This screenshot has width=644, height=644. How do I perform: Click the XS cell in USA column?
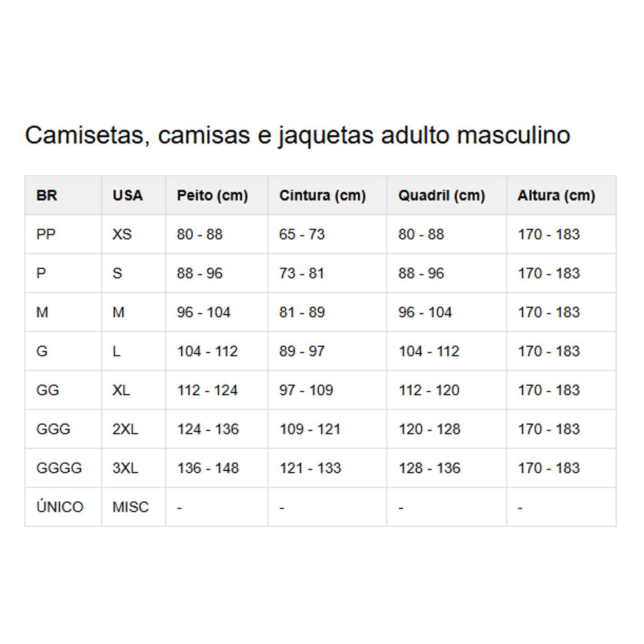click(x=122, y=235)
